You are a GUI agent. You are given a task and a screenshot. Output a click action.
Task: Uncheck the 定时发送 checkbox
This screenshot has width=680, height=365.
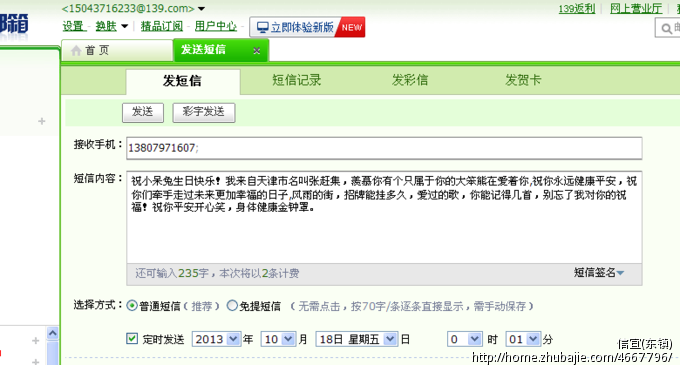pyautogui.click(x=132, y=339)
